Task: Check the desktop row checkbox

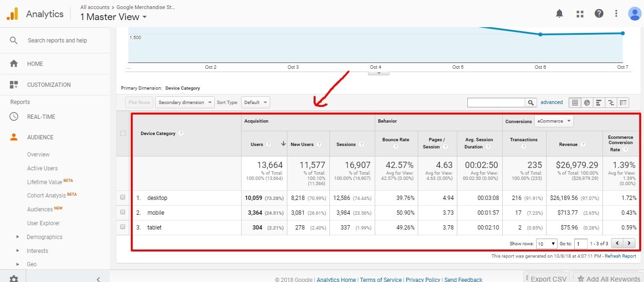Action: point(123,198)
